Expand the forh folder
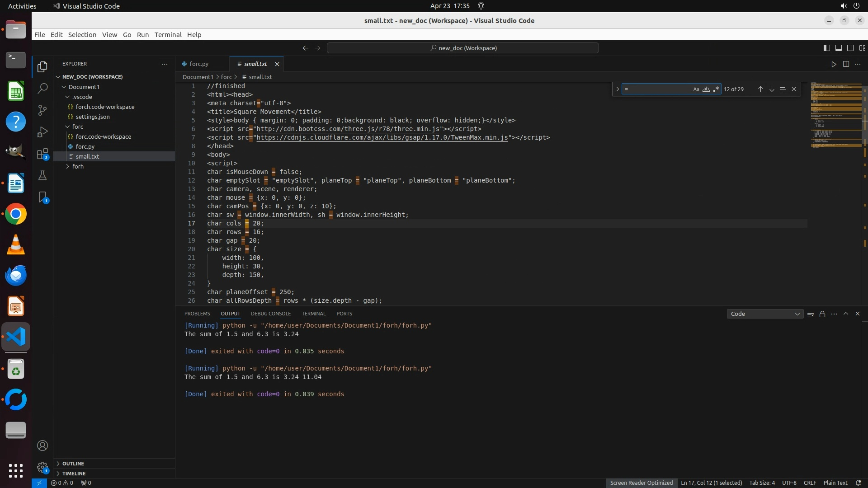868x488 pixels. [78, 167]
